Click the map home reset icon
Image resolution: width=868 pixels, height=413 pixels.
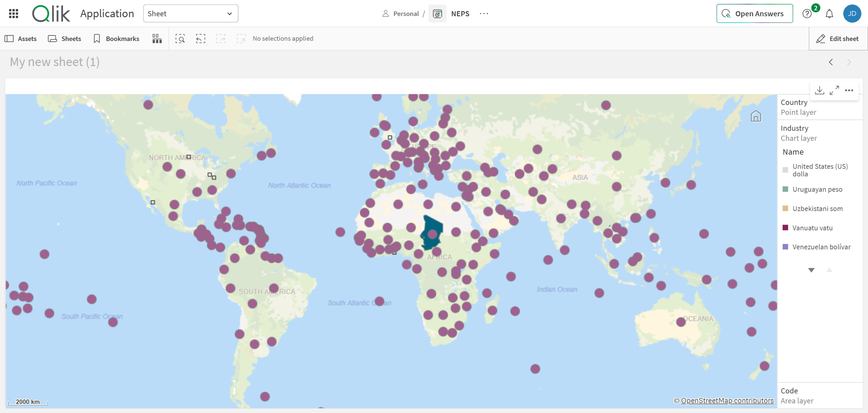(756, 116)
